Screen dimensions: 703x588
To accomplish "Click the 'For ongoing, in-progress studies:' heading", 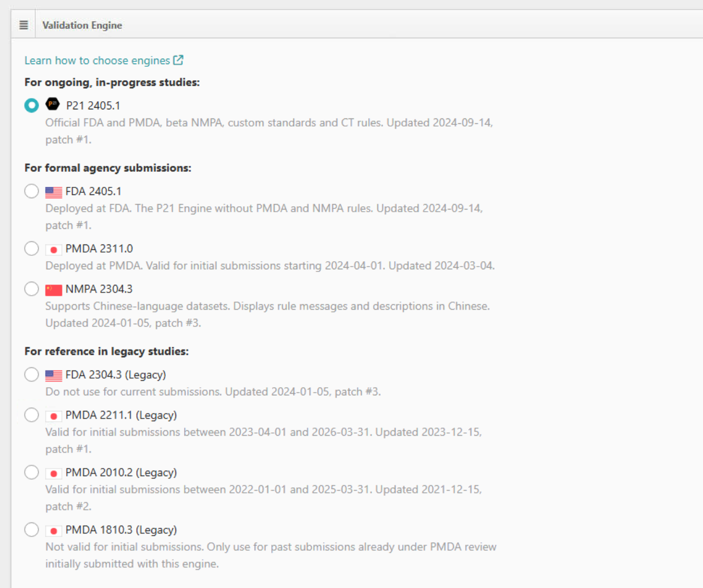I will [112, 82].
